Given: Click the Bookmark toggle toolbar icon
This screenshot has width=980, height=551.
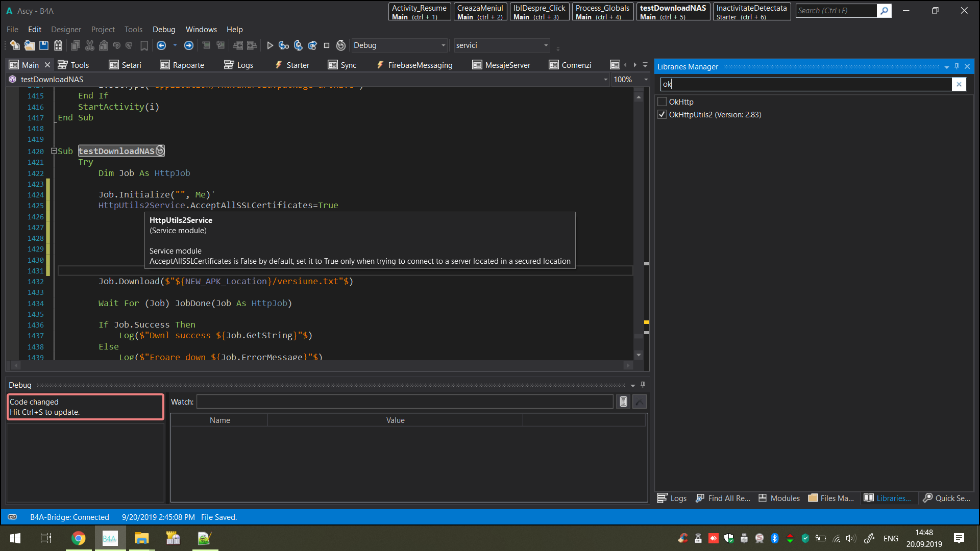Looking at the screenshot, I should [x=144, y=45].
